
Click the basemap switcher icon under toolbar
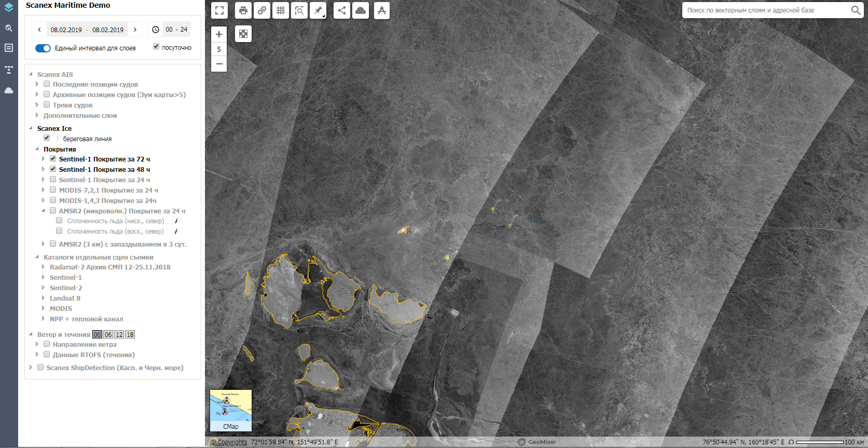pyautogui.click(x=243, y=34)
